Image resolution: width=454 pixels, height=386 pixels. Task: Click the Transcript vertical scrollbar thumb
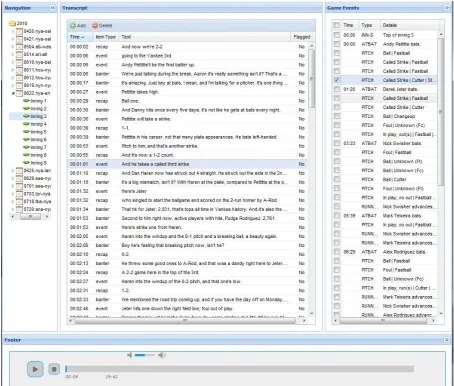[312, 79]
